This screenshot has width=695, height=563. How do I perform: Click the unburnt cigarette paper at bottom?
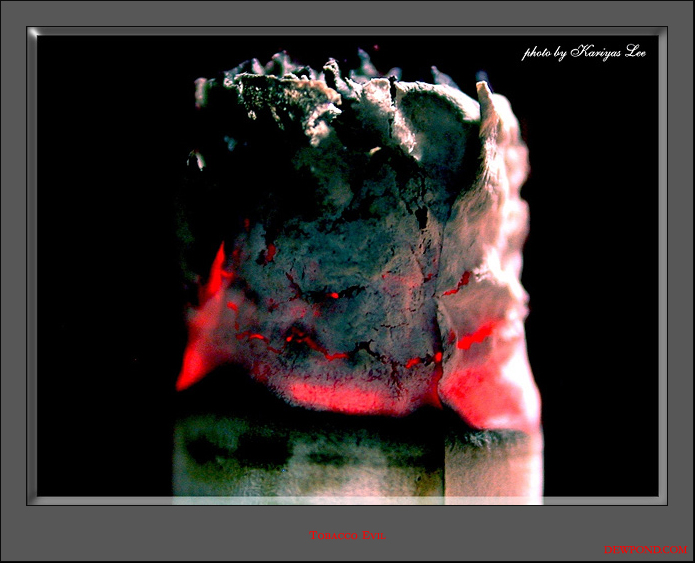(357, 461)
